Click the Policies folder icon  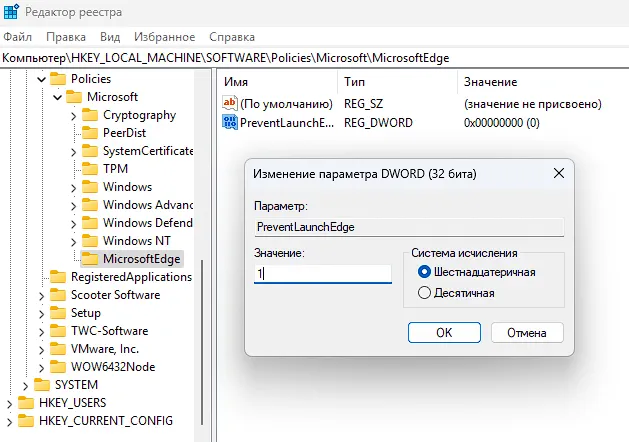pyautogui.click(x=58, y=79)
